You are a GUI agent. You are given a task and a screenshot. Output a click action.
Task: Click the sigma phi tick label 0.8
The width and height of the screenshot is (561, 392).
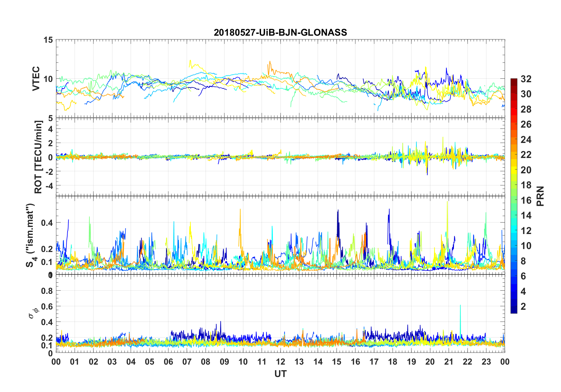(47, 291)
